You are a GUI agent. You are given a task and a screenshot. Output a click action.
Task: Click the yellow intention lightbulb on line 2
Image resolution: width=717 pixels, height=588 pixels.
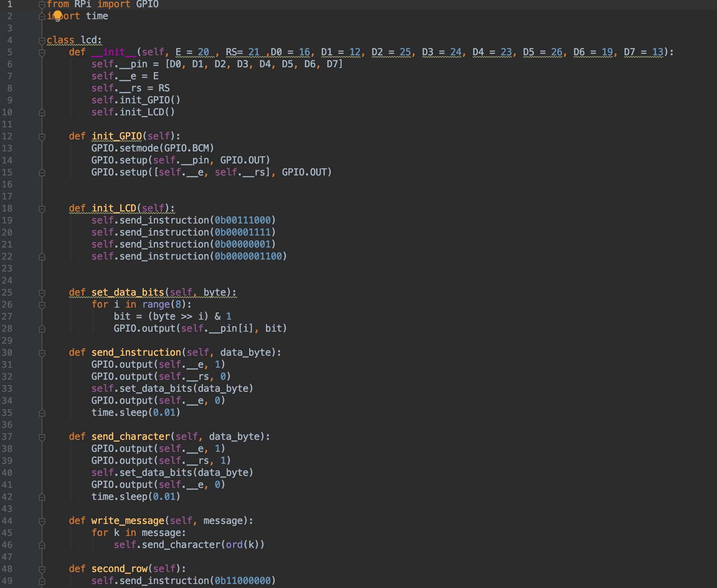[58, 15]
